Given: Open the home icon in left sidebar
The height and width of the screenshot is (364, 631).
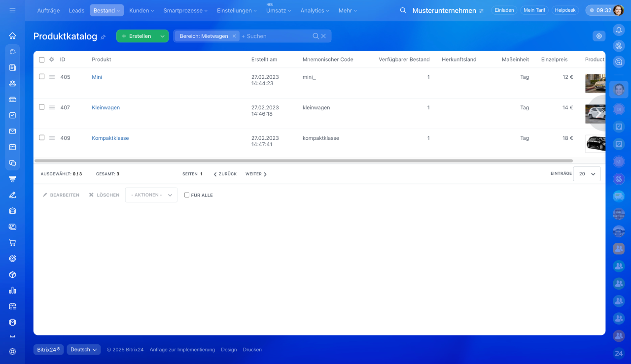Looking at the screenshot, I should tap(12, 35).
